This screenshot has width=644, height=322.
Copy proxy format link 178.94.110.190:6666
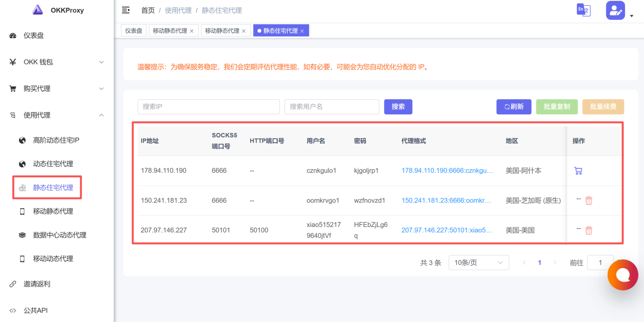tap(447, 171)
